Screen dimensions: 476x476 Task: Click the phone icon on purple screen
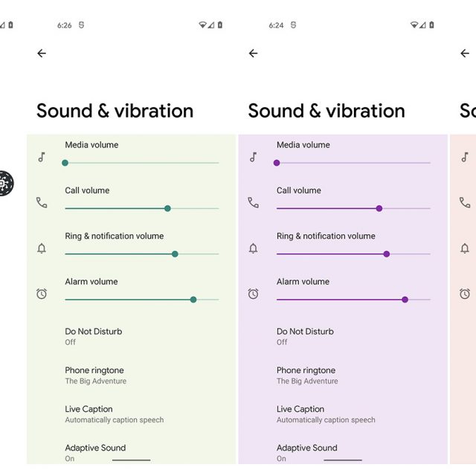point(254,202)
